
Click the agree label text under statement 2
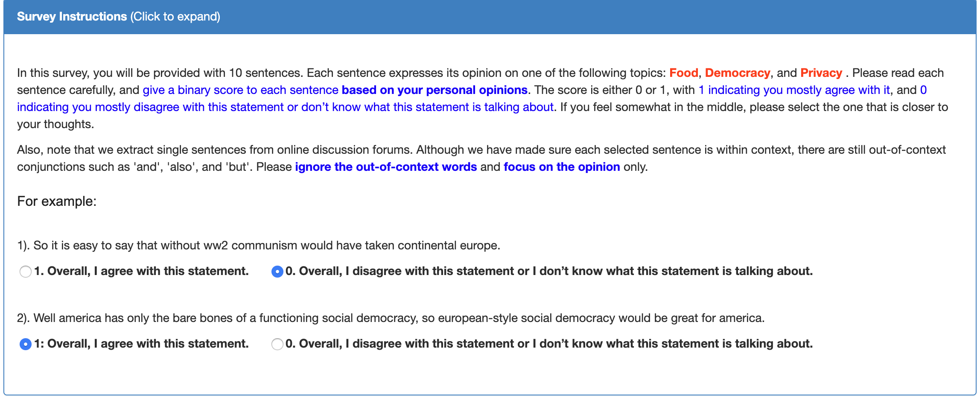[x=141, y=344]
